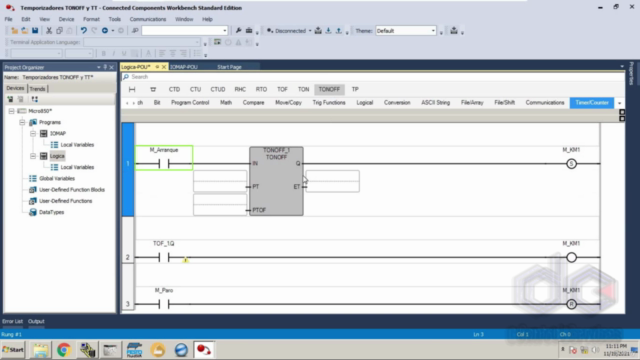The height and width of the screenshot is (360, 640).
Task: Click the upload-from-controller arrow icon
Action: click(338, 31)
